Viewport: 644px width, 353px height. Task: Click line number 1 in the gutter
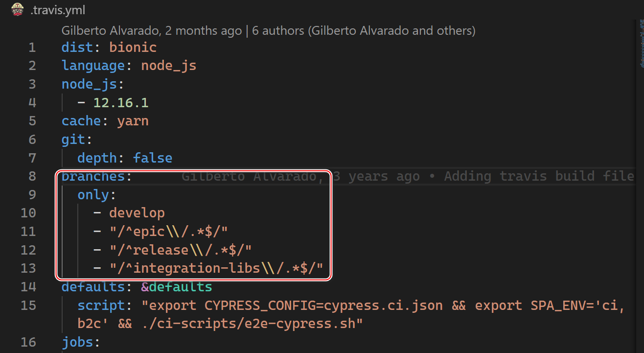coord(32,47)
